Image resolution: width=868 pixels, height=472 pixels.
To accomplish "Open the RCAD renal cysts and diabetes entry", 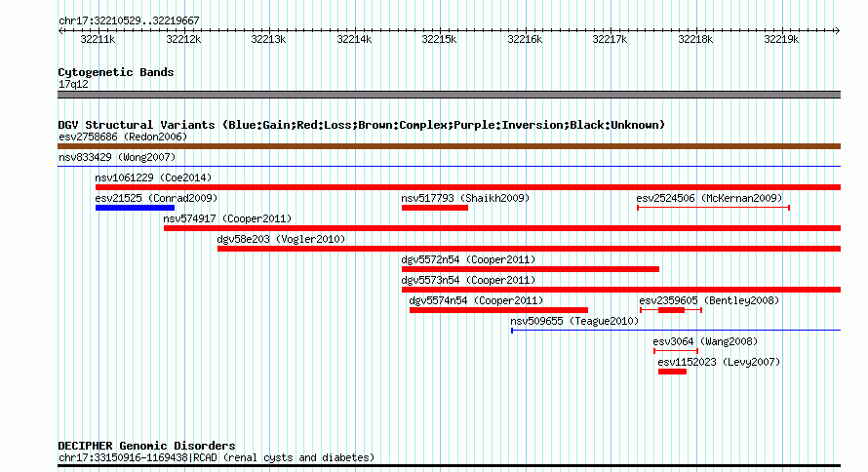I will pos(217,457).
